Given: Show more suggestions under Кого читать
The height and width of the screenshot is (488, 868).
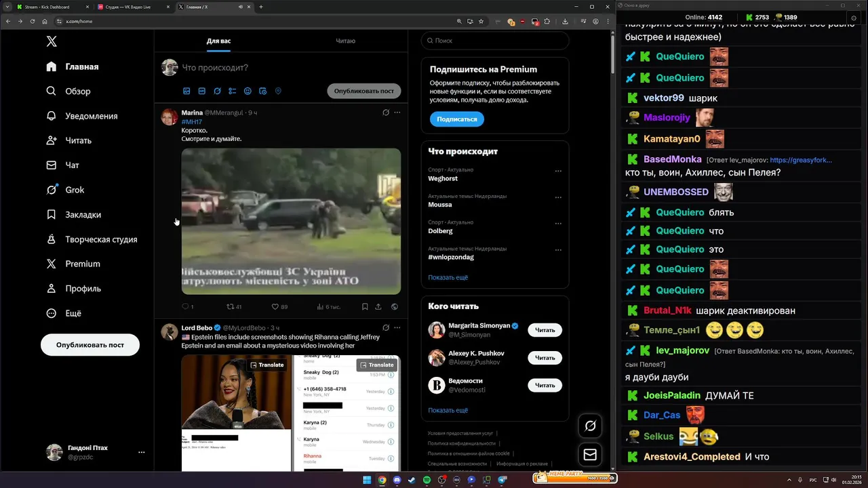Looking at the screenshot, I should point(448,410).
